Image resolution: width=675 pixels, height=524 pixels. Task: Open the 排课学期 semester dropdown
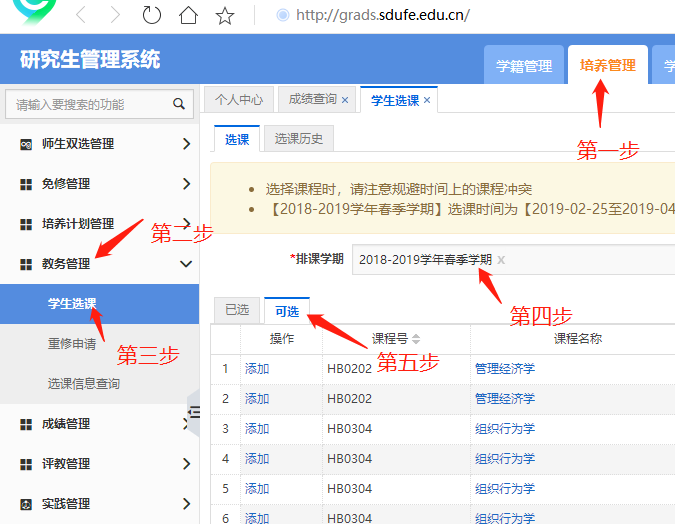(580, 260)
